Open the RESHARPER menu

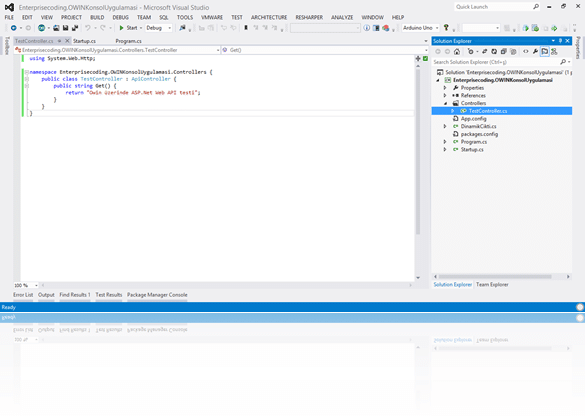[x=309, y=18]
